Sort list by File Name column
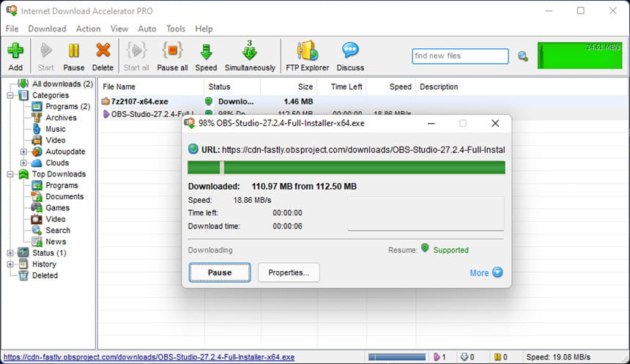 (x=152, y=86)
